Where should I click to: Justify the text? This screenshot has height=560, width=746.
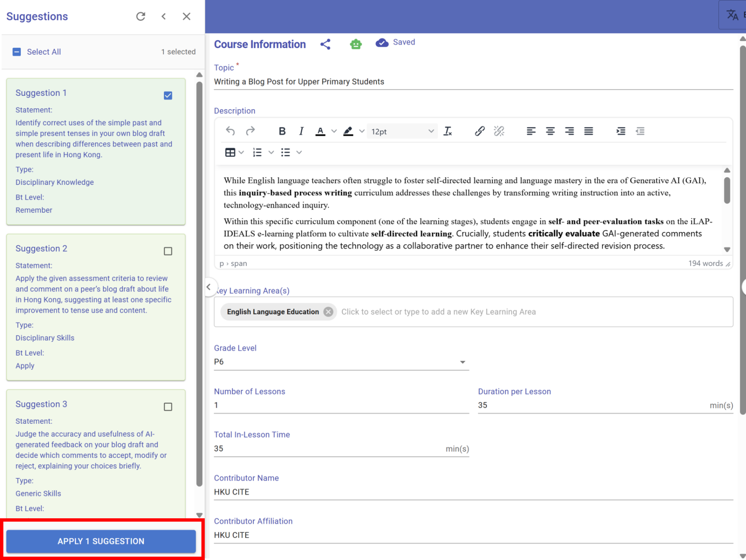click(588, 131)
